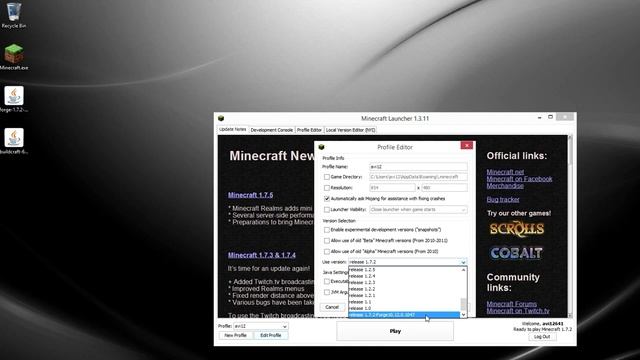Image resolution: width=640 pixels, height=360 pixels.
Task: Switch to the Development Console tab
Action: pyautogui.click(x=271, y=130)
